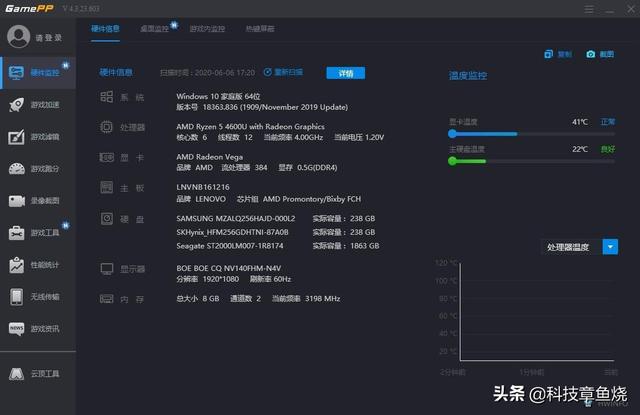Click the 硬盘 hard disk icon

(x=107, y=219)
